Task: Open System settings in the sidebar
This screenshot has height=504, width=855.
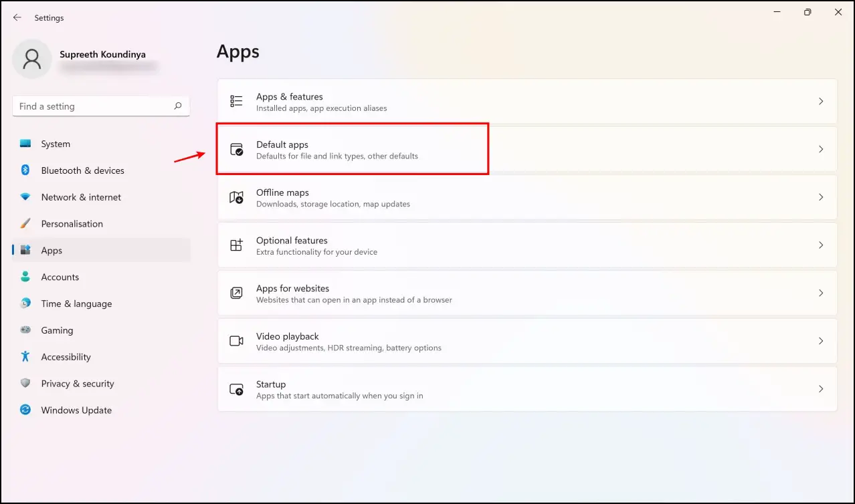Action: pos(101,144)
